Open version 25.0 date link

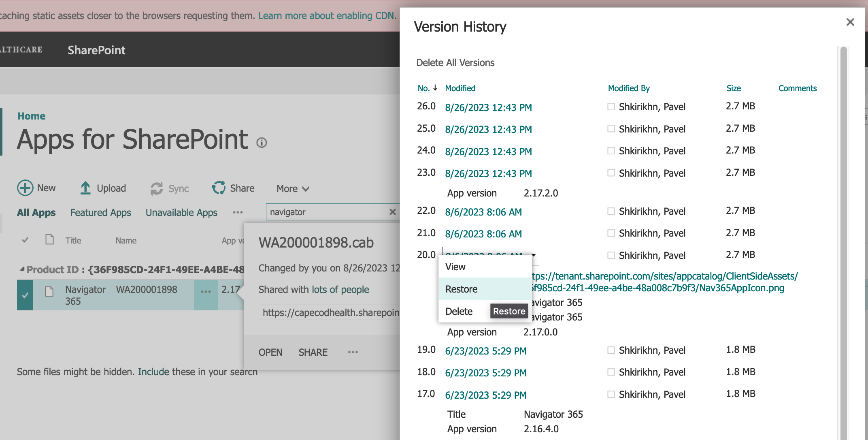(488, 129)
